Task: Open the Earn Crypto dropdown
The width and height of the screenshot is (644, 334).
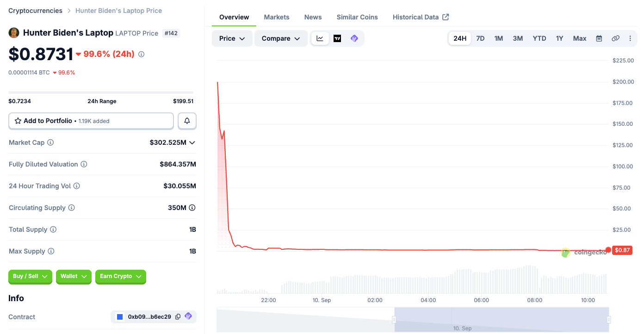Action: [x=121, y=276]
